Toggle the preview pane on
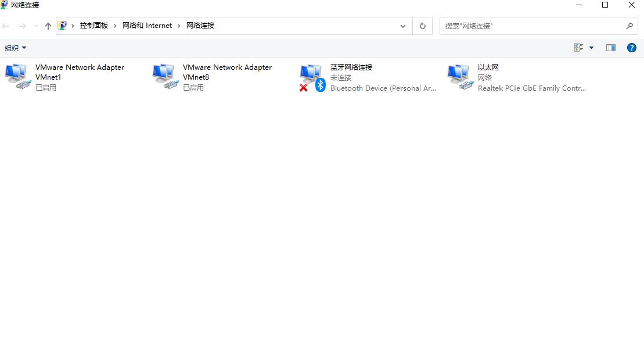This screenshot has height=350, width=644. (x=610, y=47)
